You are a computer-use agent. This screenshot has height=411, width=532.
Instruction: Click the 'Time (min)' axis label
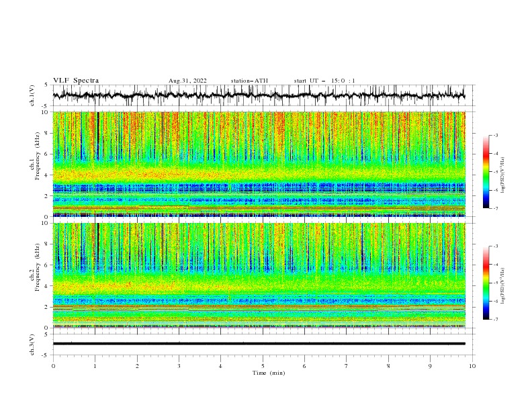[269, 373]
